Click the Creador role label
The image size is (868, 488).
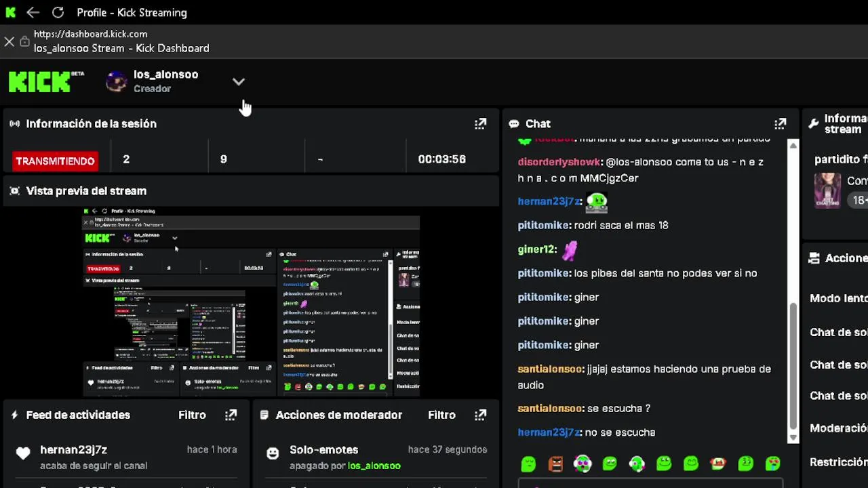tap(152, 89)
